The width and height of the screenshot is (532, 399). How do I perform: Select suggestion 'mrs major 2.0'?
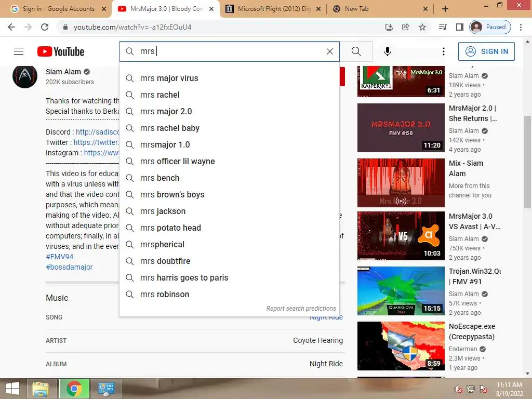click(x=229, y=111)
